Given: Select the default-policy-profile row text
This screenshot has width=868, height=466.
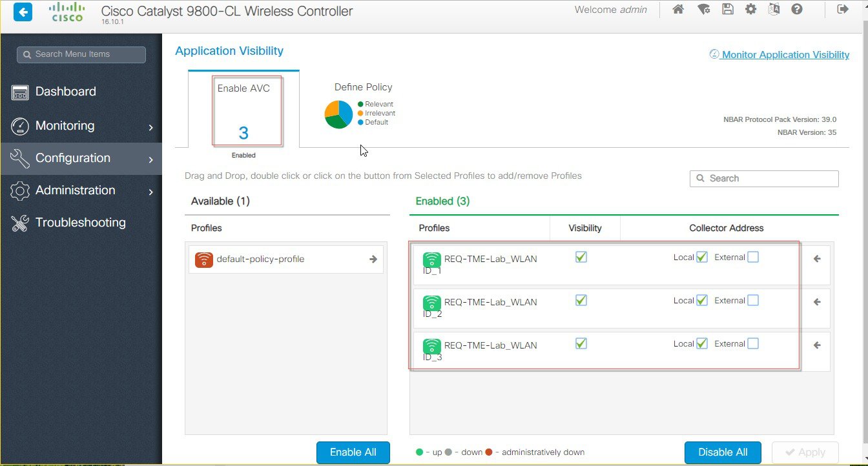Looking at the screenshot, I should (260, 259).
